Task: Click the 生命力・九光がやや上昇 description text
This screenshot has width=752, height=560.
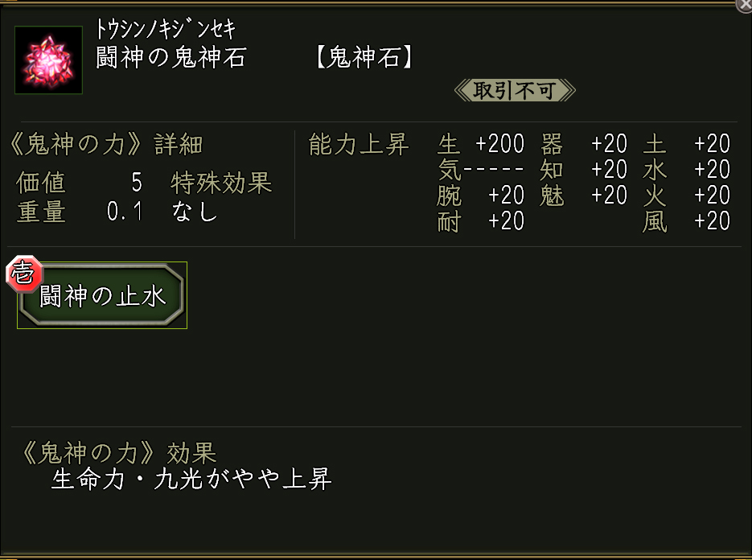Action: point(191,480)
